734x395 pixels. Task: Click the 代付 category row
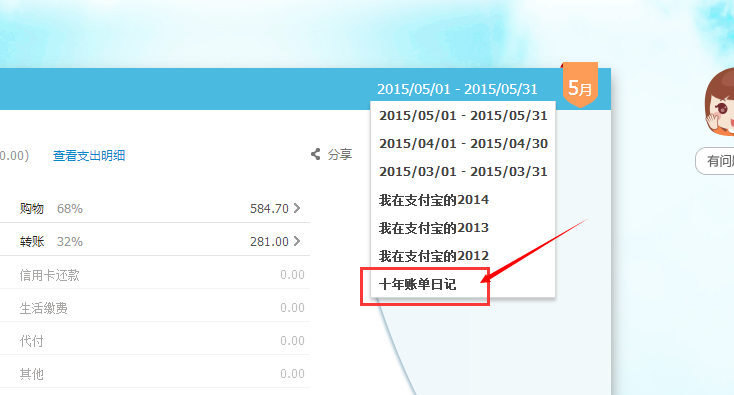(x=155, y=341)
